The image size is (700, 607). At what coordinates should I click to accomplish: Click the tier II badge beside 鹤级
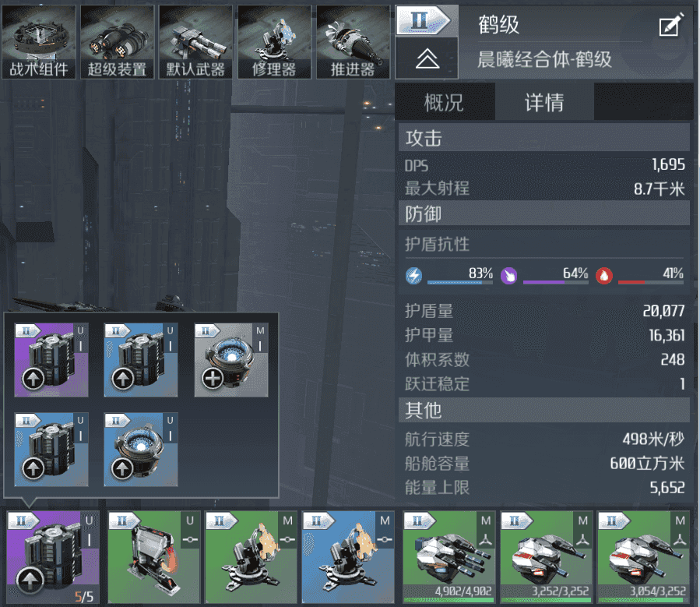(x=424, y=20)
